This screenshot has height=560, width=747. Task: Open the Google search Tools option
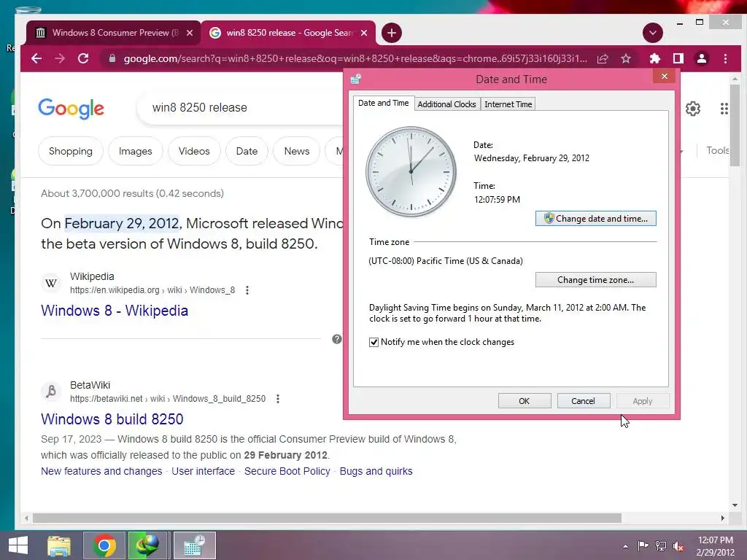[x=718, y=150]
